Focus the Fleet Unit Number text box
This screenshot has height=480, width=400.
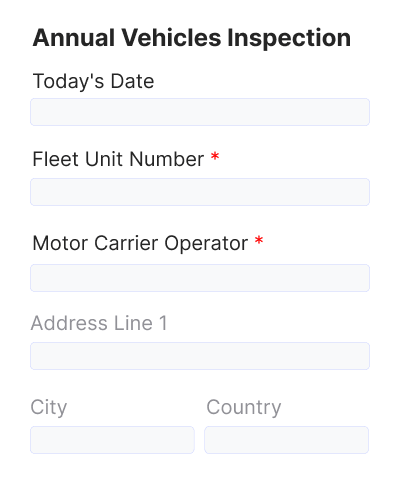(x=200, y=192)
